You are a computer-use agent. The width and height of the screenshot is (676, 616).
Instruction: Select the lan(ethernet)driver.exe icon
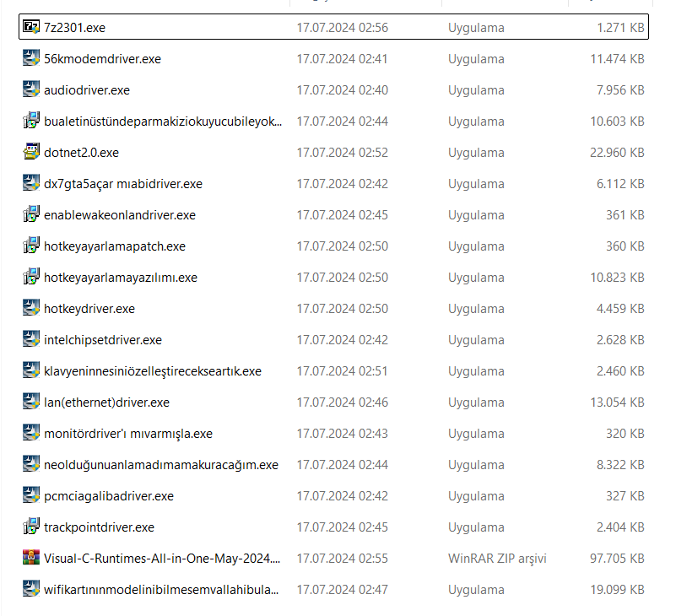click(31, 402)
